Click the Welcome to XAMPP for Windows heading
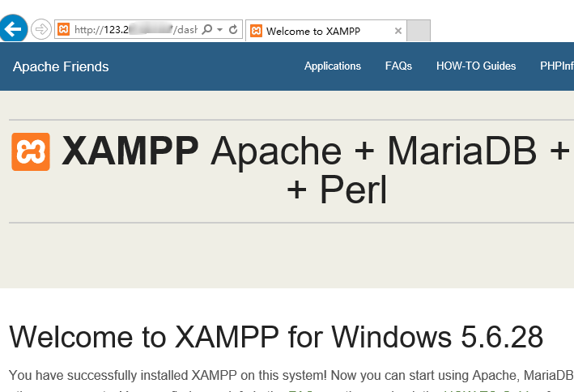 pos(276,337)
